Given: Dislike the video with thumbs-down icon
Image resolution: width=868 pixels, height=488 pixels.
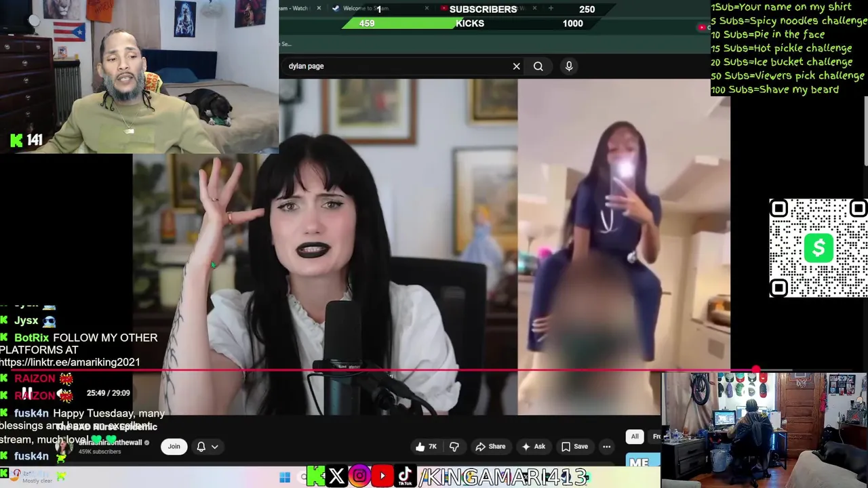Looking at the screenshot, I should (454, 447).
